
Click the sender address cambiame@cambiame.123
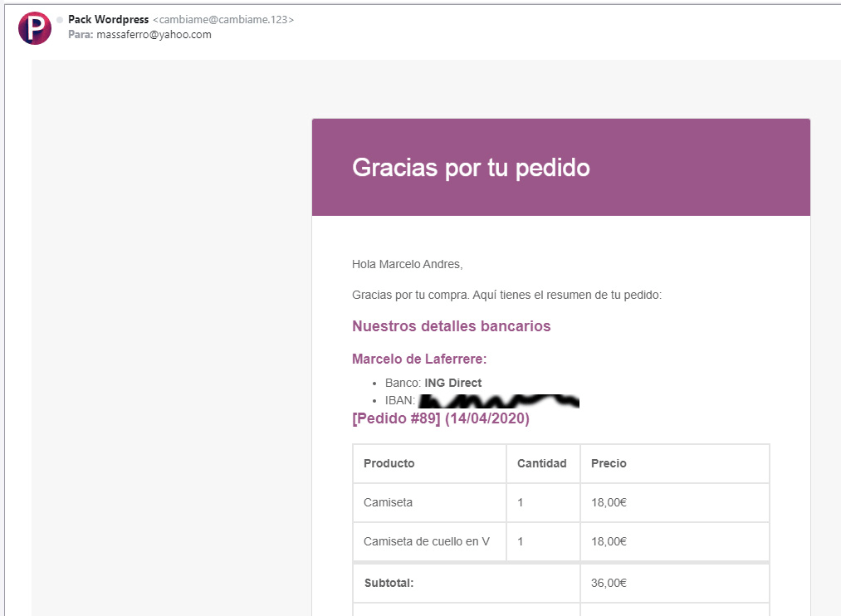click(223, 19)
